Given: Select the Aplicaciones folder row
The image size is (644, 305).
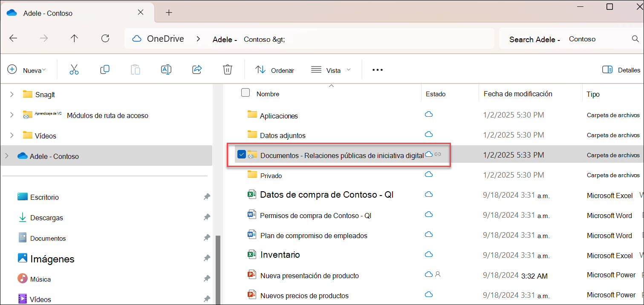Looking at the screenshot, I should click(x=439, y=115).
